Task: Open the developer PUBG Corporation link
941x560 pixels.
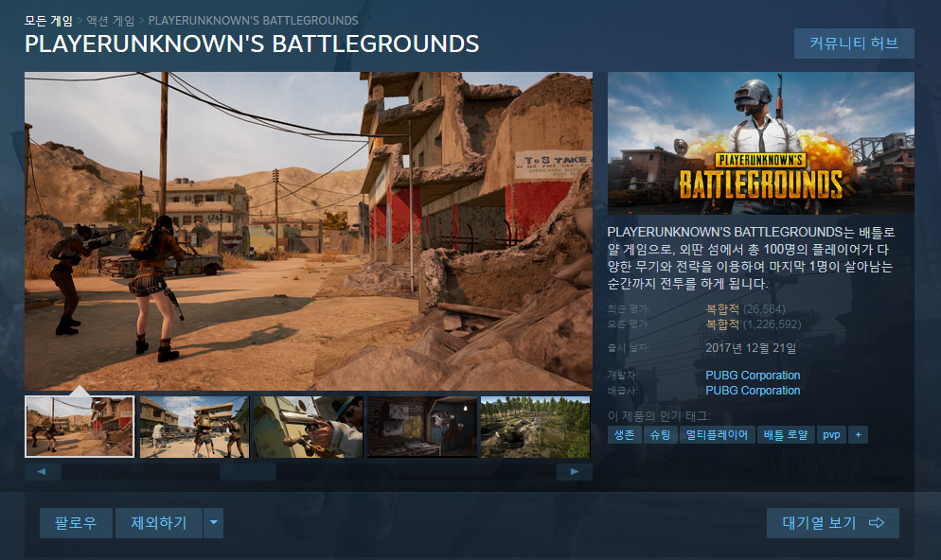Action: click(x=753, y=376)
